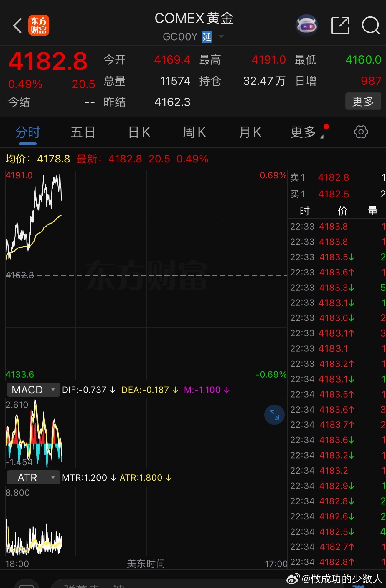Expand the GC00Y contract dropdown arrow
This screenshot has width=386, height=588.
pyautogui.click(x=221, y=37)
